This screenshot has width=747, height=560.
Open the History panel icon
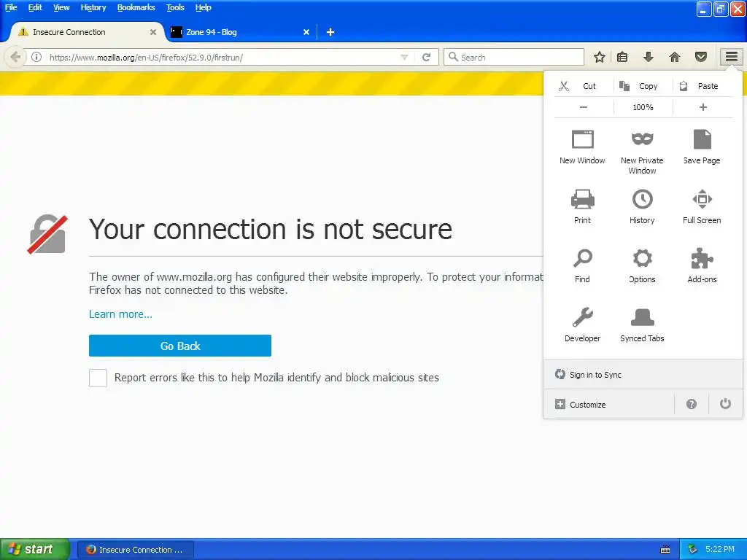coord(642,199)
